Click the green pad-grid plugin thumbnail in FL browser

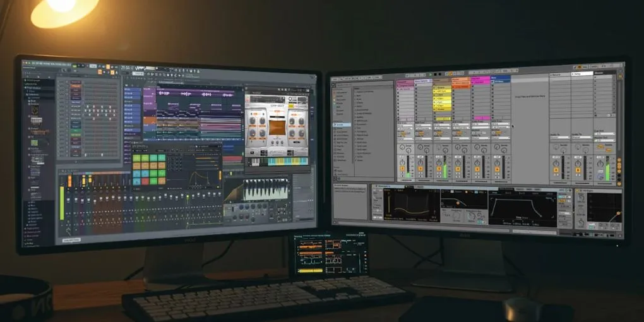[x=35, y=143]
